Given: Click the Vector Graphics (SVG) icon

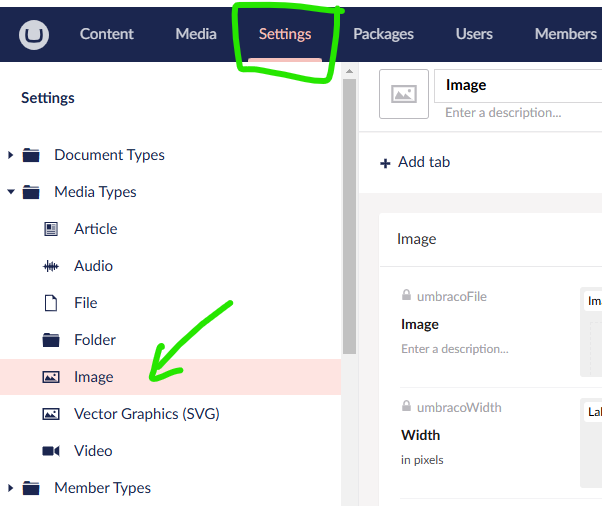Looking at the screenshot, I should (51, 414).
